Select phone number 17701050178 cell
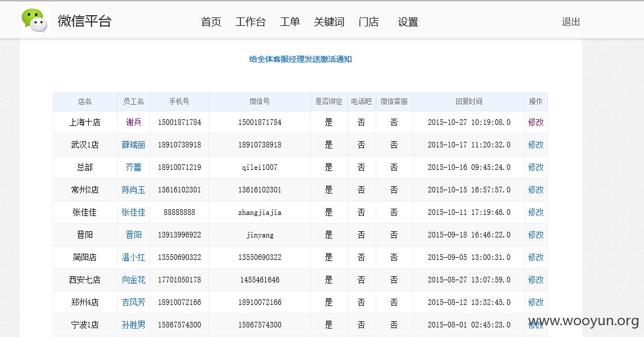644x337 pixels. pos(179,280)
